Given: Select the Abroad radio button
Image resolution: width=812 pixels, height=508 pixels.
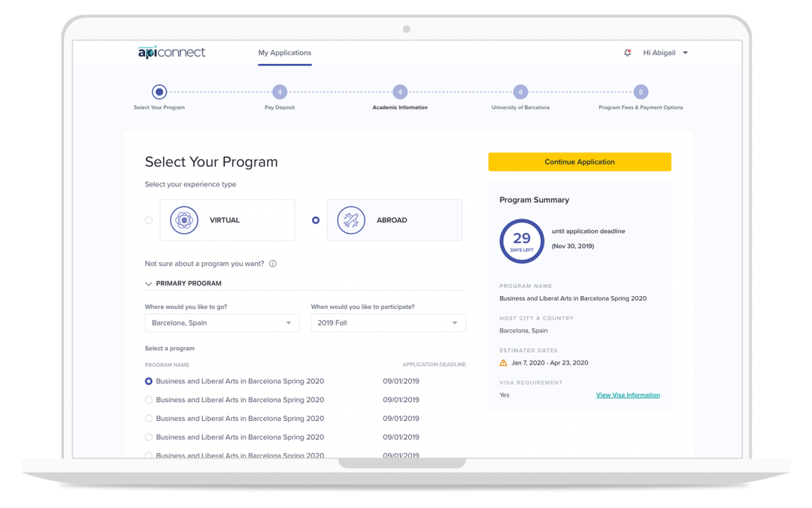Looking at the screenshot, I should coord(317,219).
